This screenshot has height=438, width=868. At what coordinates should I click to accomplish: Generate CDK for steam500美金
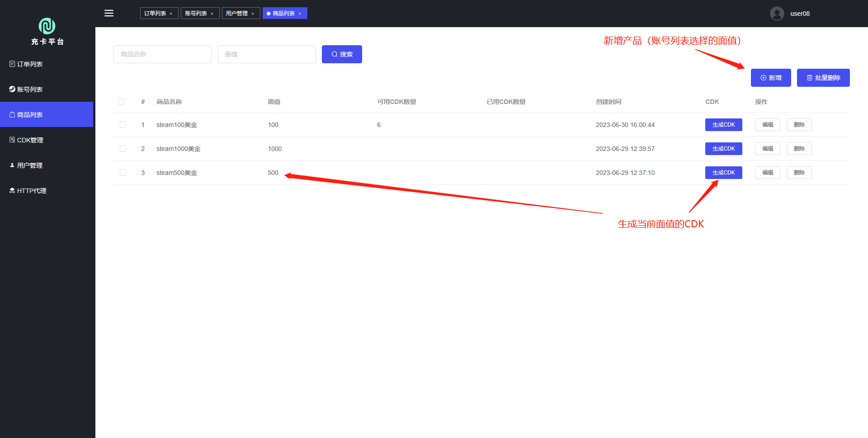tap(723, 173)
